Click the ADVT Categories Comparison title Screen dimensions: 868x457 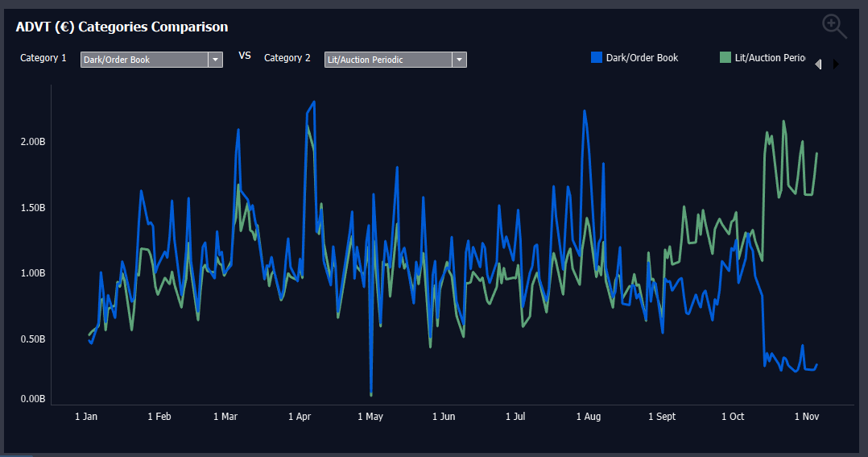(x=122, y=27)
